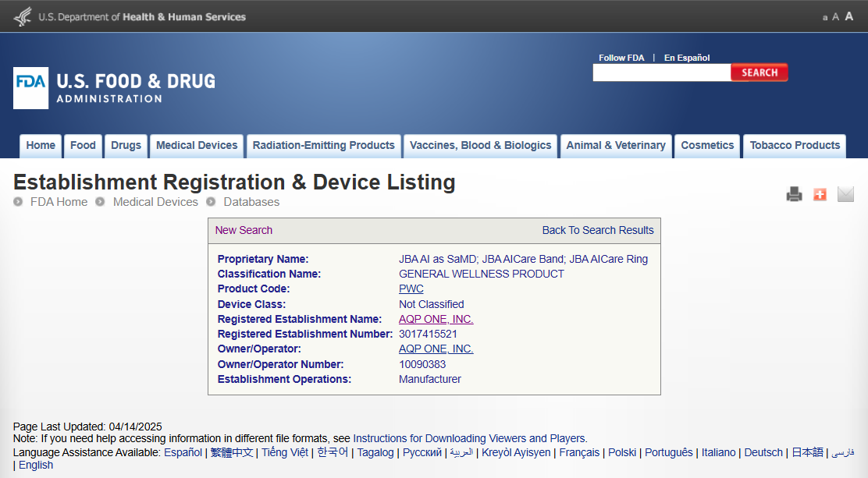Open the Medical Devices tab
This screenshot has height=478, width=868.
pyautogui.click(x=197, y=146)
